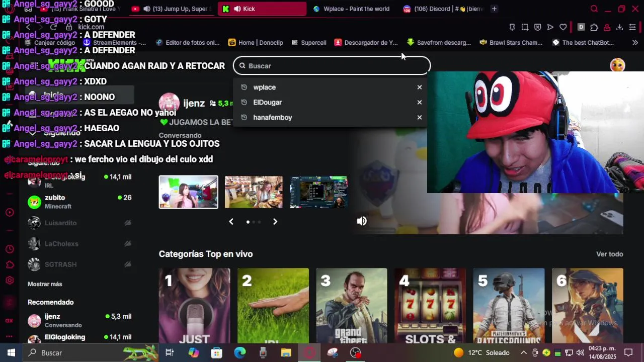The image size is (644, 362).
Task: Open the browser sidebar settings gear icon
Action: [x=10, y=281]
